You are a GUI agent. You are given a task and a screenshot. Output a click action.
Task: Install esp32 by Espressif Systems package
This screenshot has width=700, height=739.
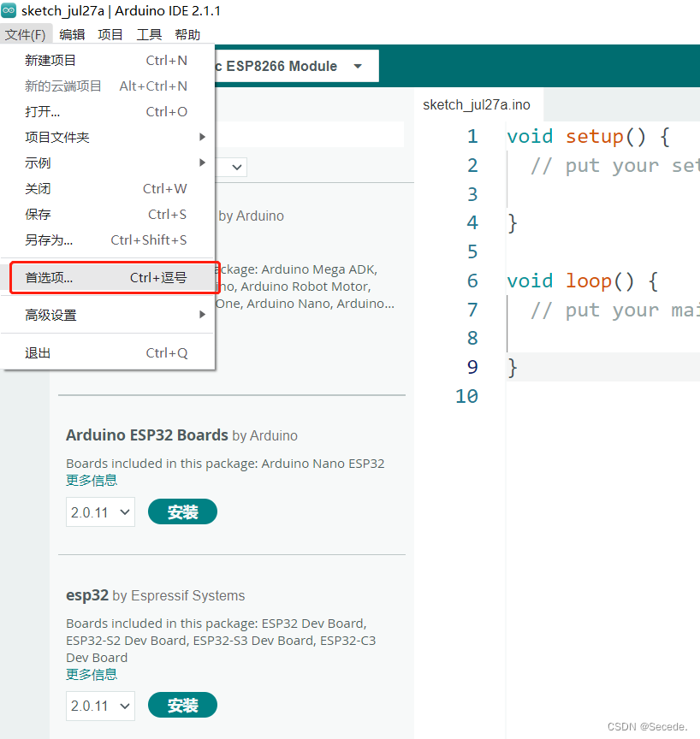tap(182, 705)
